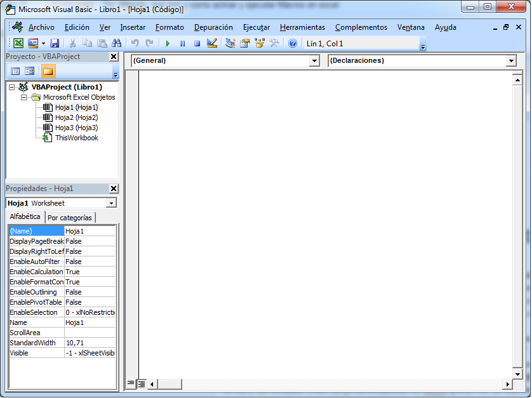Click the horizontal scroll right arrow
532x398 pixels.
pos(507,384)
